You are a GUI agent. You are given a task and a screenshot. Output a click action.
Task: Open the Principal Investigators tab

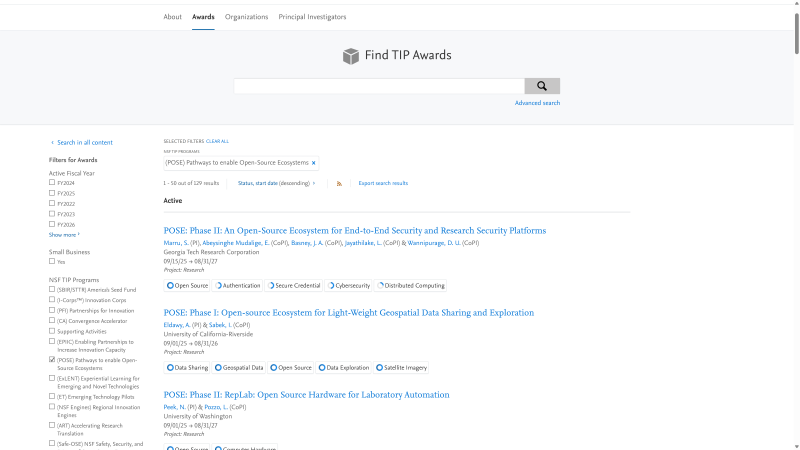pos(312,17)
